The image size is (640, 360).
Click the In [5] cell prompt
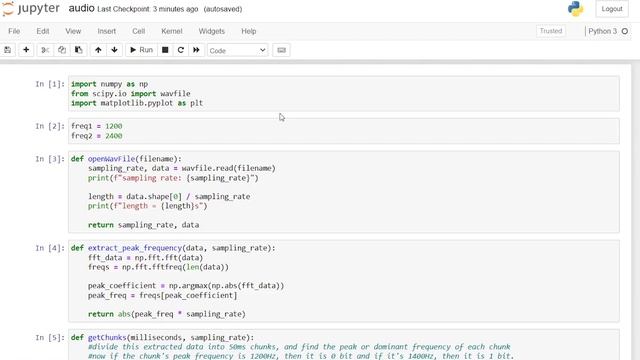pyautogui.click(x=50, y=338)
